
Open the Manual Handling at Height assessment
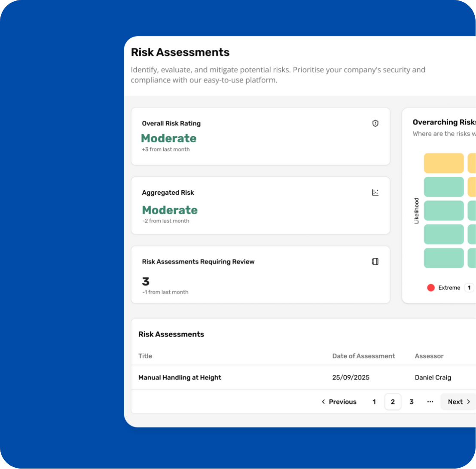pyautogui.click(x=180, y=377)
